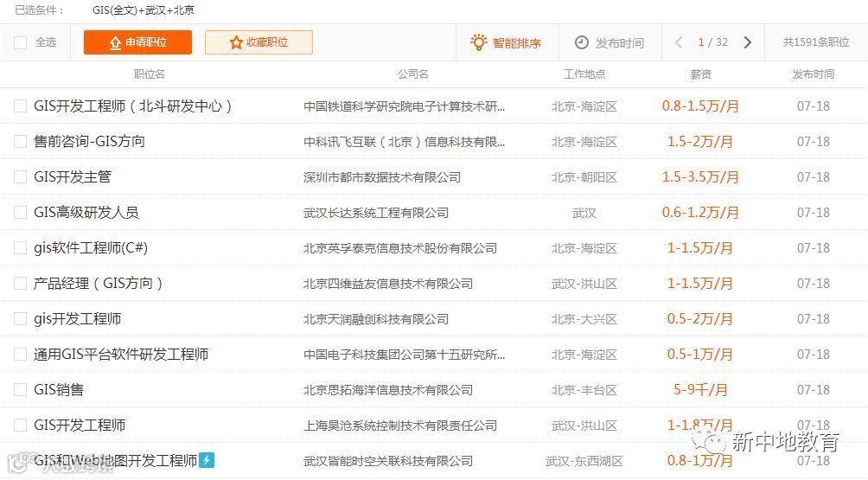The height and width of the screenshot is (480, 868).
Task: Open company 武汉皆能时空关联科技有限公司
Action: pos(388,461)
